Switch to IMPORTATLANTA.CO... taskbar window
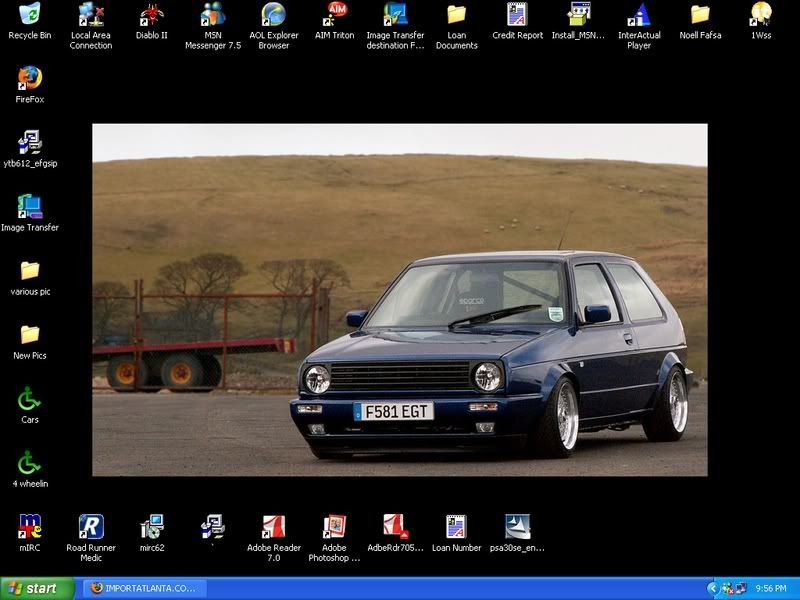The width and height of the screenshot is (800, 600). (145, 589)
